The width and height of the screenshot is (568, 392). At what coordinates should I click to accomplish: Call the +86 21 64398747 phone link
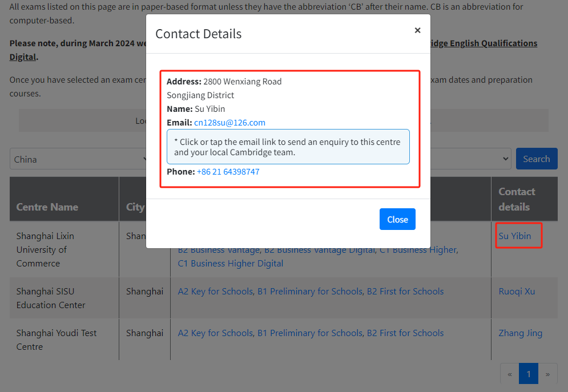[228, 172]
